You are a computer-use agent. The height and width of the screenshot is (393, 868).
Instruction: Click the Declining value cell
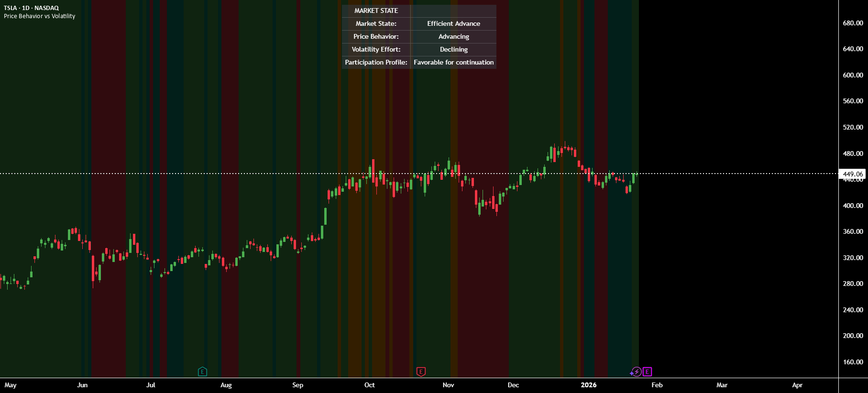coord(453,49)
